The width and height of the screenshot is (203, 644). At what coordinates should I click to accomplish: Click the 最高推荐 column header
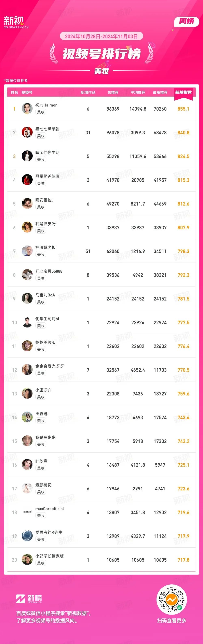point(160,93)
